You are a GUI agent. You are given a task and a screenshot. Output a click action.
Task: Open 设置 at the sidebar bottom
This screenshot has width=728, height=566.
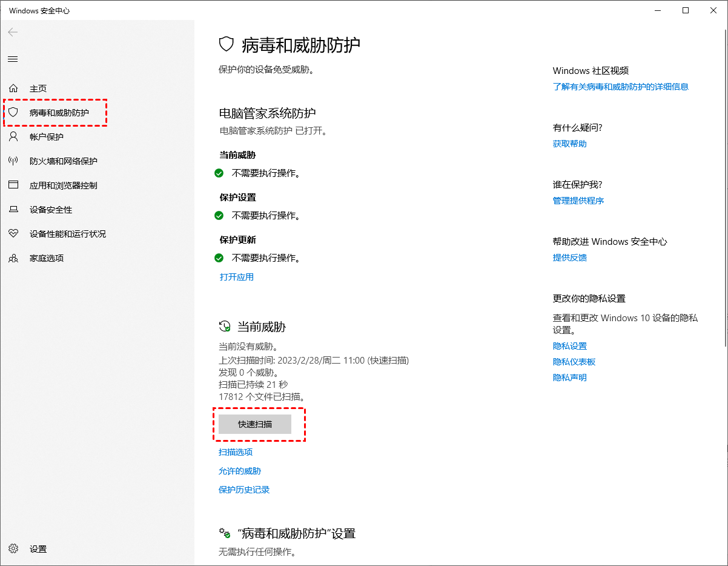click(x=38, y=549)
